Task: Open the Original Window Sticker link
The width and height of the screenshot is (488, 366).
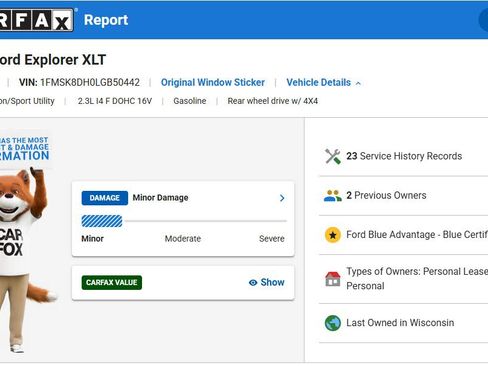Action: [x=213, y=82]
